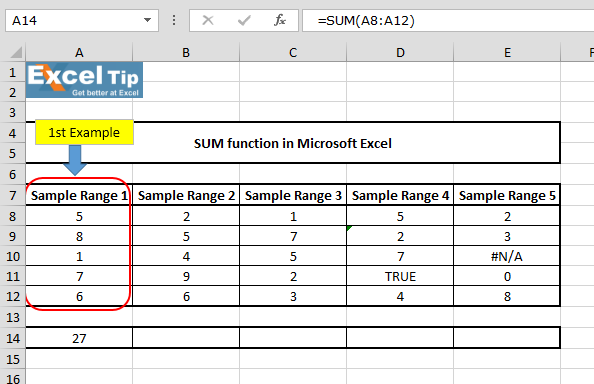Viewport: 594px width, 384px height.
Task: Select the Sample Range 3 header cell
Action: (293, 195)
